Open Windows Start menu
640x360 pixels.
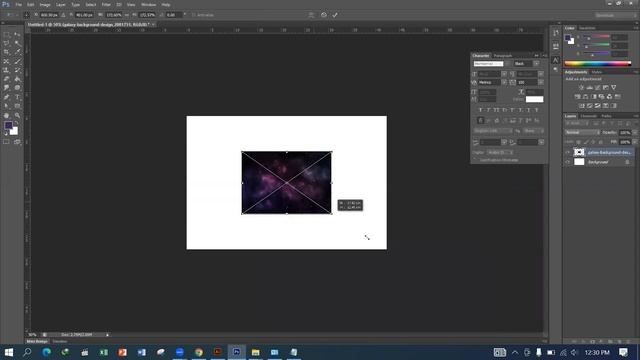[9, 352]
